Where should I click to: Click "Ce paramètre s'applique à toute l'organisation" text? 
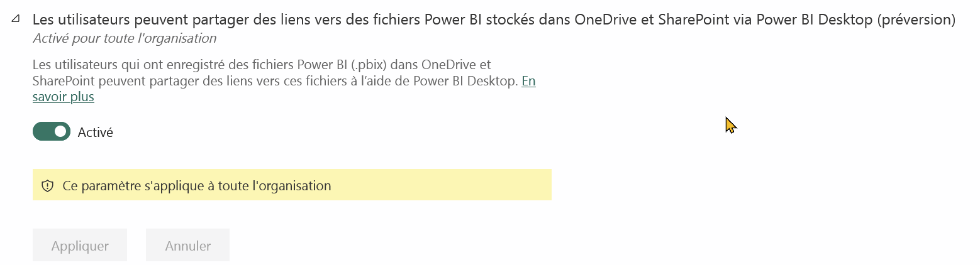pos(197,186)
